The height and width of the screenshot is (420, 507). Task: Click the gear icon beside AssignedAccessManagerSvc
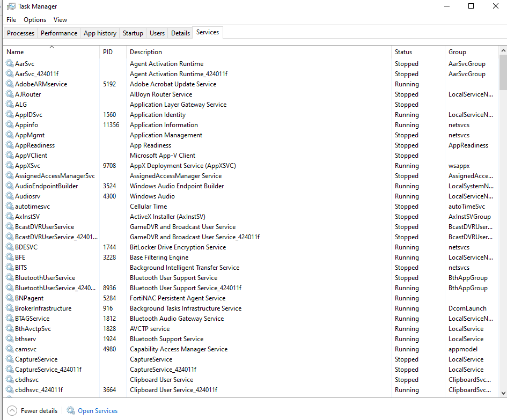click(x=10, y=175)
